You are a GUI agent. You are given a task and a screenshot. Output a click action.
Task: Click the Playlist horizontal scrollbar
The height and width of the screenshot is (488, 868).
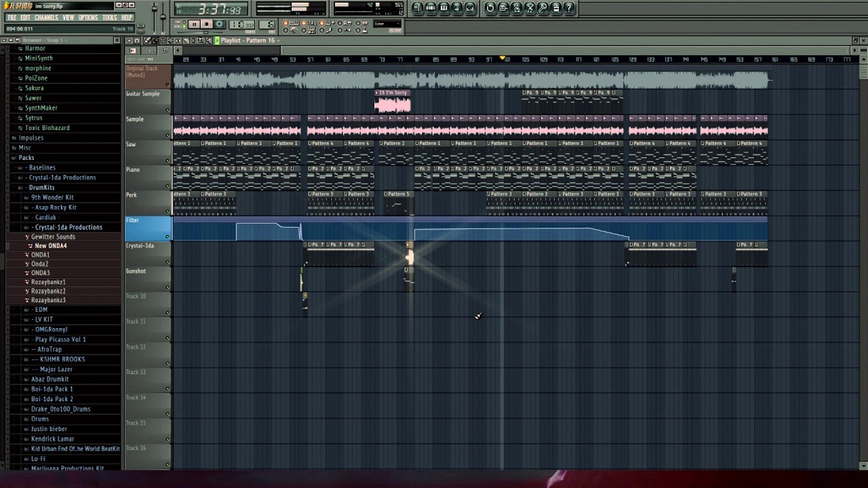(x=515, y=50)
